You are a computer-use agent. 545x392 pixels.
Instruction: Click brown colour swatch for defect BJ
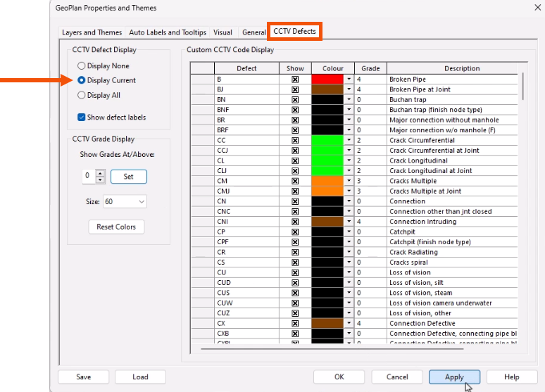pyautogui.click(x=327, y=89)
